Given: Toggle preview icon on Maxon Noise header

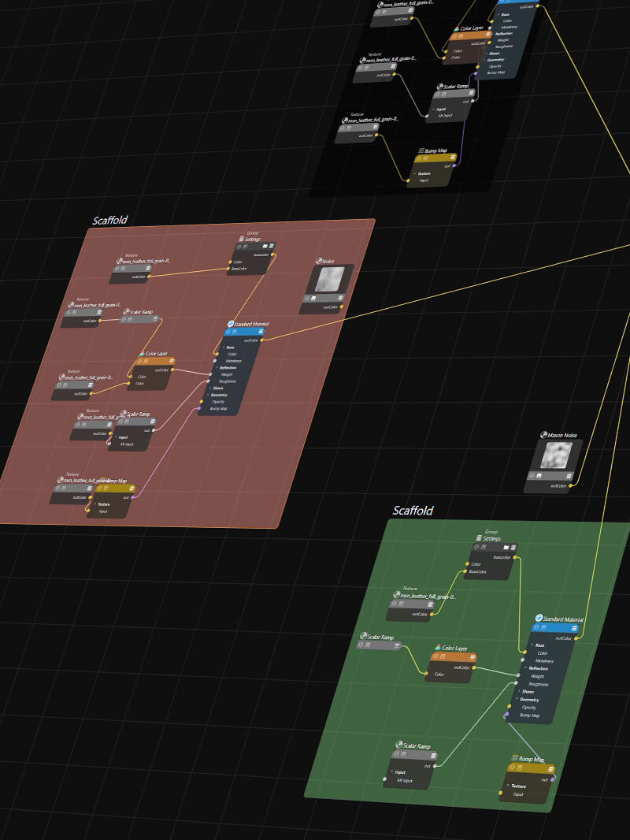Looking at the screenshot, I should (x=539, y=476).
